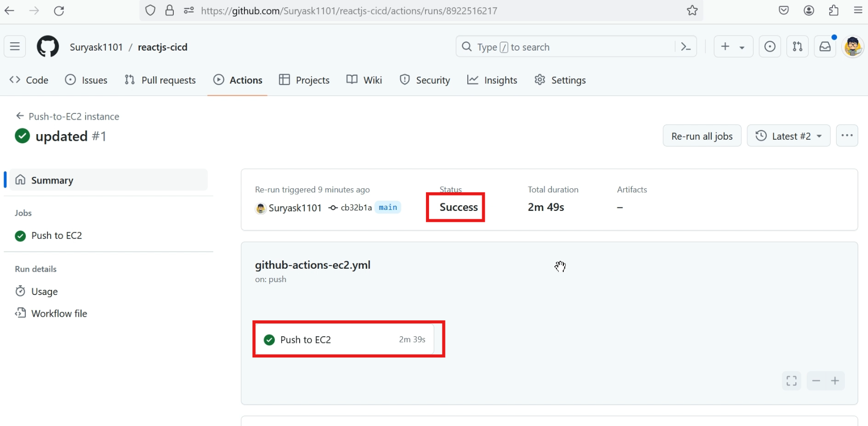Expand the Latest #2 attempts dropdown
The image size is (868, 426).
789,136
